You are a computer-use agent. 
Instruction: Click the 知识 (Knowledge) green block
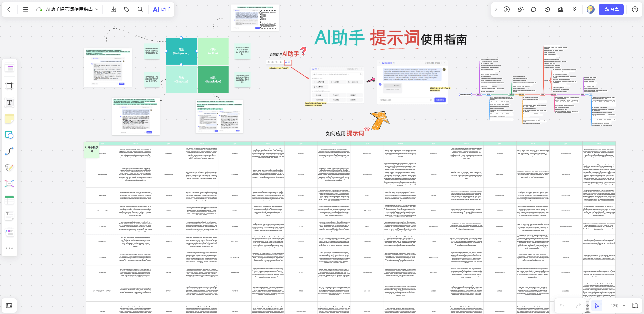click(x=213, y=79)
